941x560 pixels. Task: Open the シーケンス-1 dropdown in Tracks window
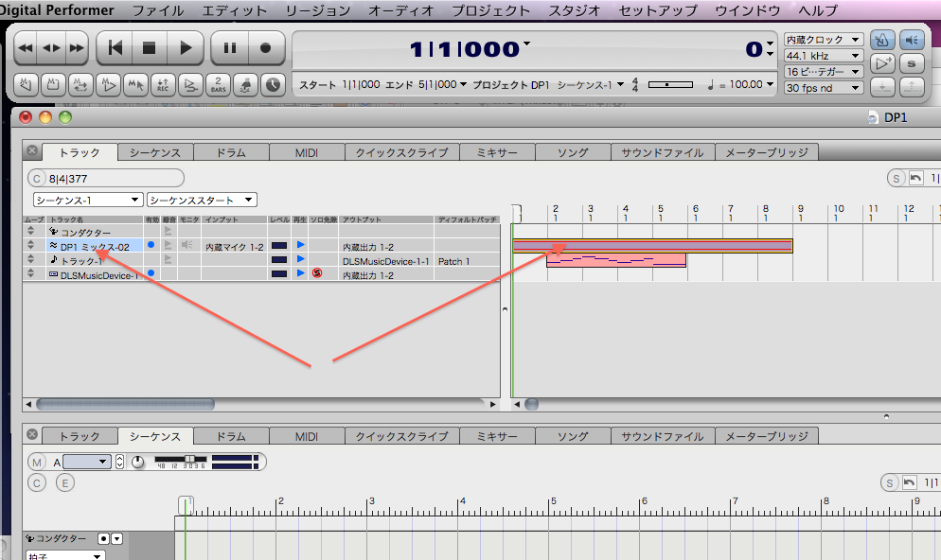coord(88,200)
